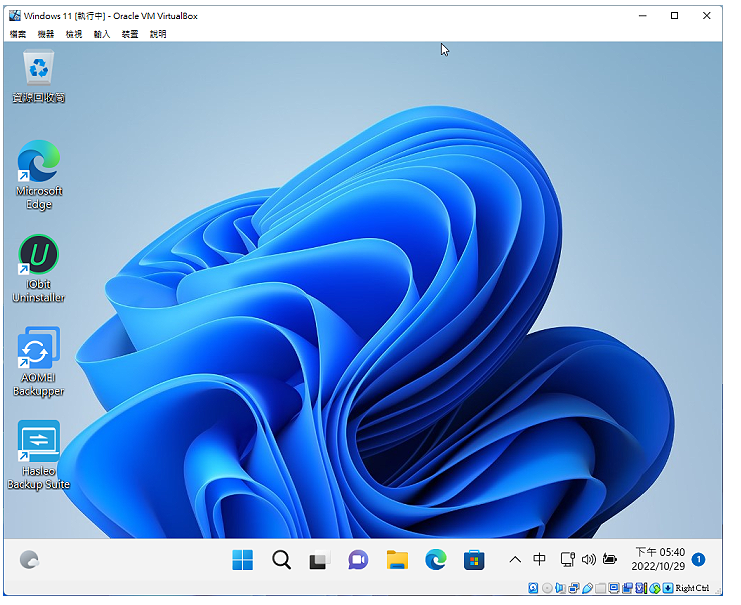Switch the 中 input method indicator
This screenshot has height=605, width=741.
coord(539,560)
